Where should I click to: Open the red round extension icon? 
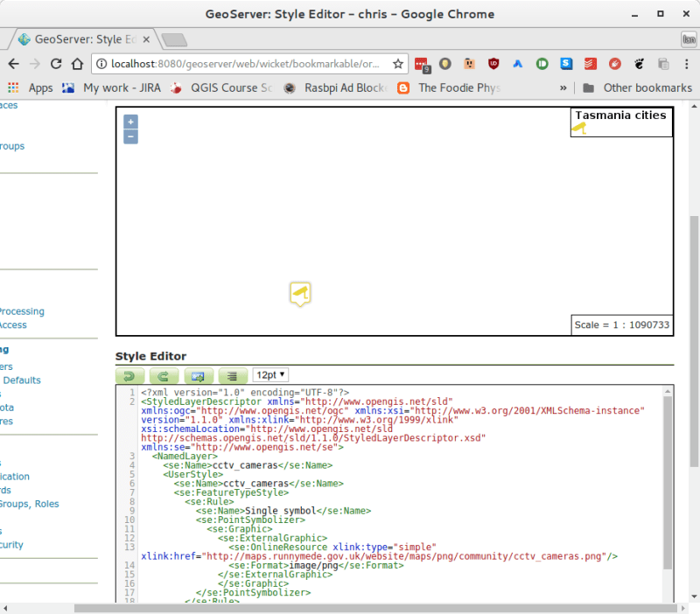[615, 64]
